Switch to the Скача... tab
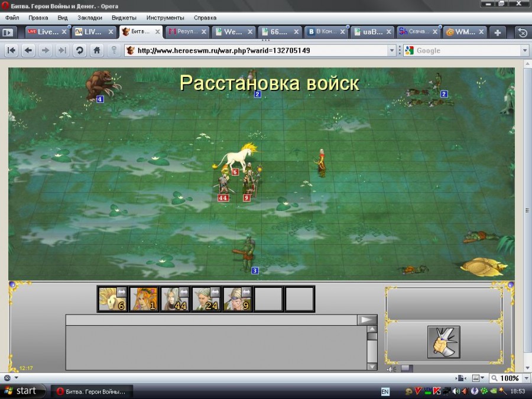The image size is (532, 399). click(419, 32)
